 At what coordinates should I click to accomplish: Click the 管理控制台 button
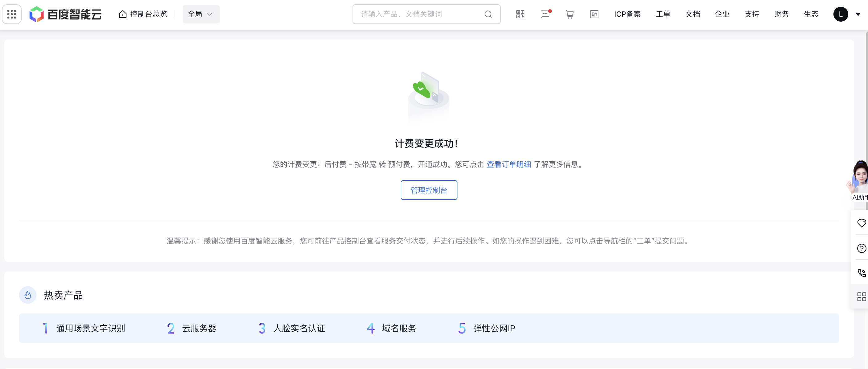click(x=429, y=190)
